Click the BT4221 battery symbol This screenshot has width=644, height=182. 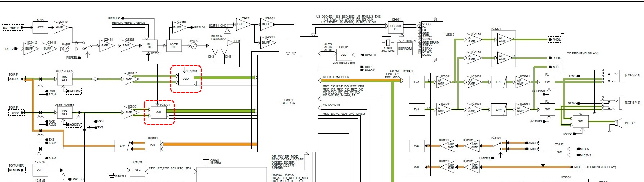click(x=112, y=176)
